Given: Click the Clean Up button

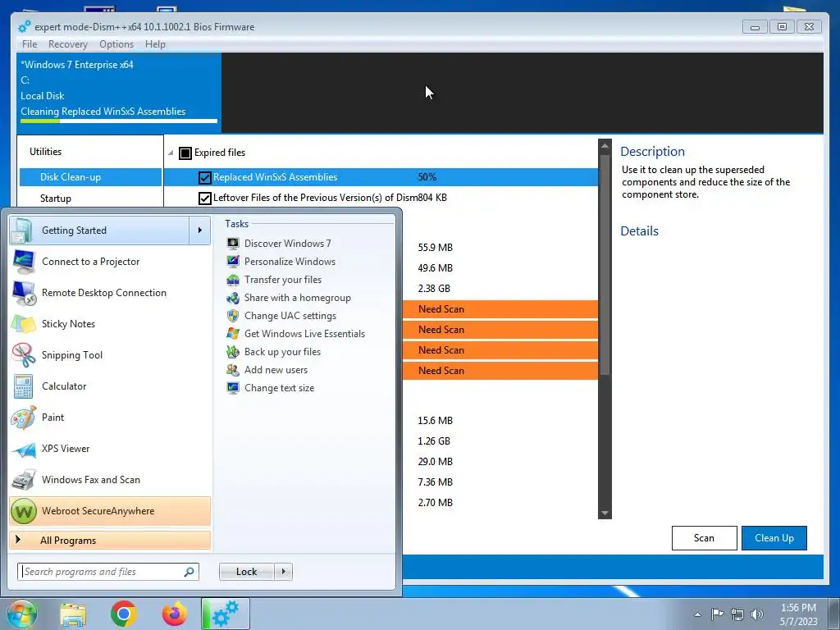Looking at the screenshot, I should coord(774,538).
